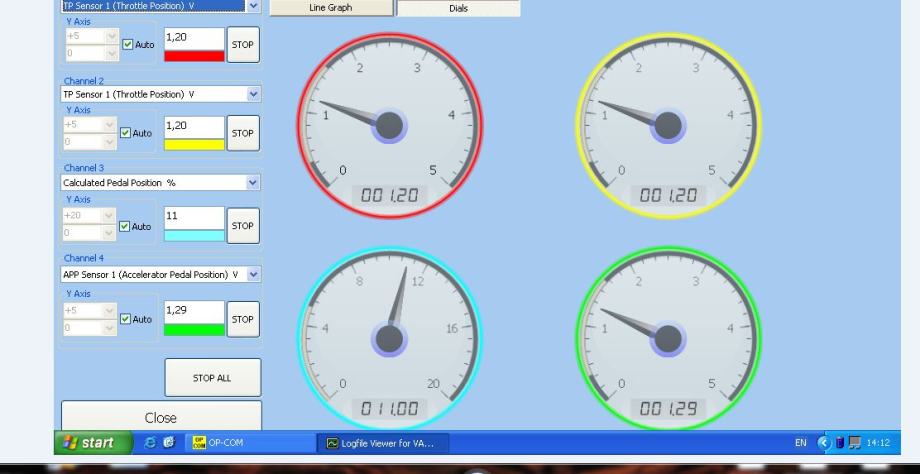Click the top channel value field showing 1,20
The image size is (920, 474).
click(194, 39)
